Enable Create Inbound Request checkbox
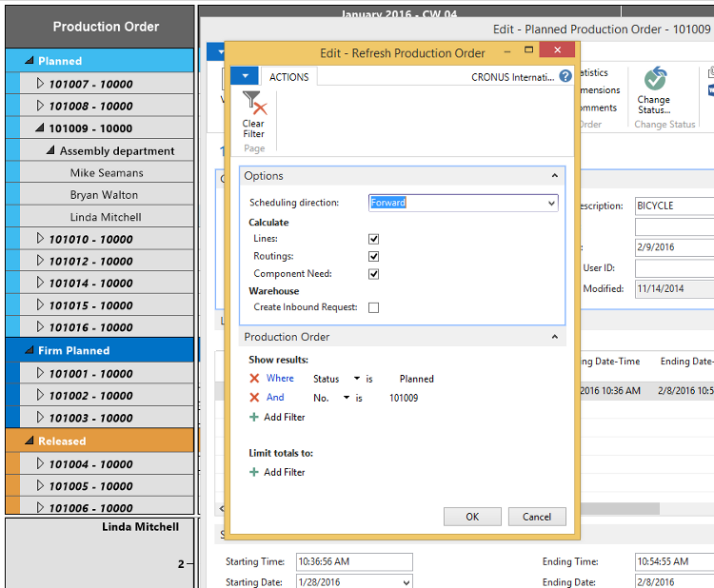 373,307
